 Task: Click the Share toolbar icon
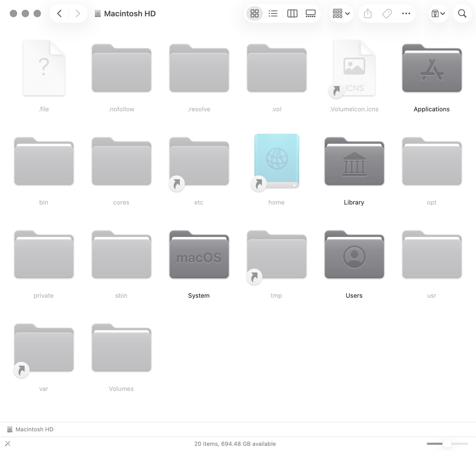click(368, 13)
